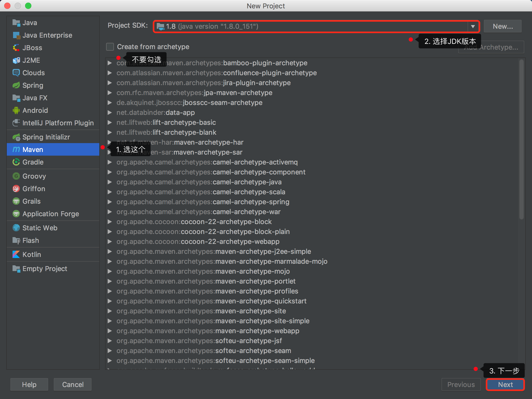Screen dimensions: 532x399
Task: Select the Java folder icon
Action: click(x=16, y=23)
